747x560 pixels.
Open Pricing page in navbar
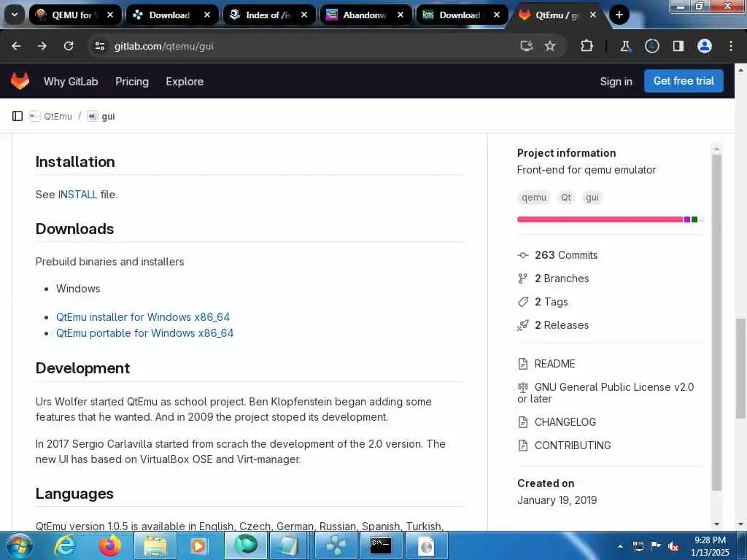132,82
